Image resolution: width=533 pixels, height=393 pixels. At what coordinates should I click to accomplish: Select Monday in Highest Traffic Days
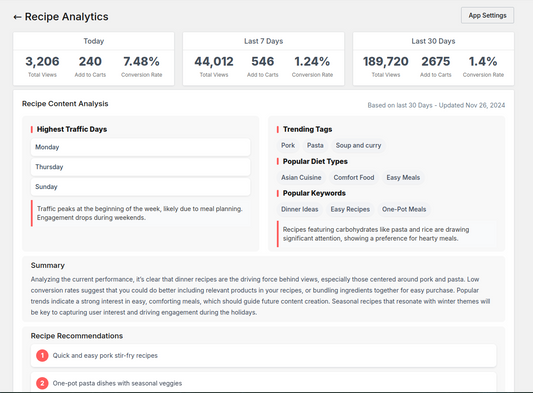[141, 147]
